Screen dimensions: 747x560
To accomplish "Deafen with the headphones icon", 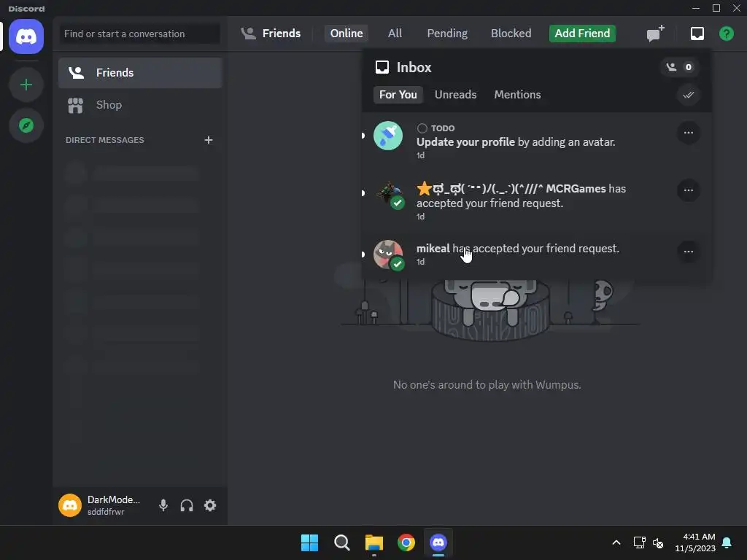I will pos(187,505).
